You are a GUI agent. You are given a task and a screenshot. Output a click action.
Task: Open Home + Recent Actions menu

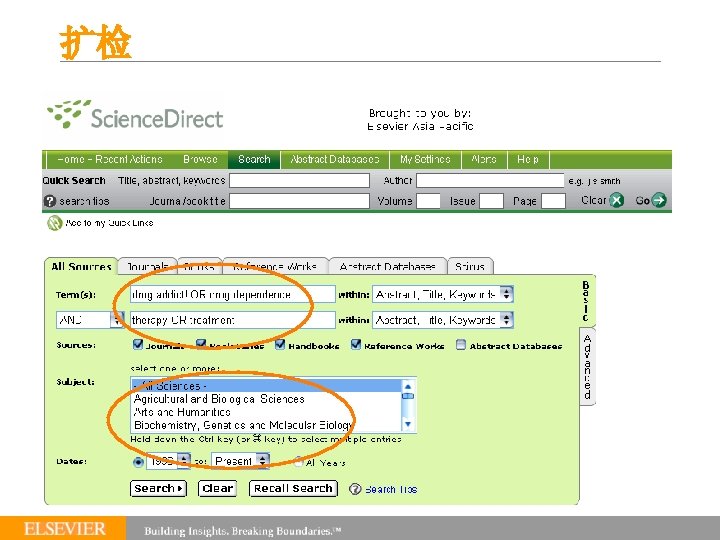tap(110, 159)
